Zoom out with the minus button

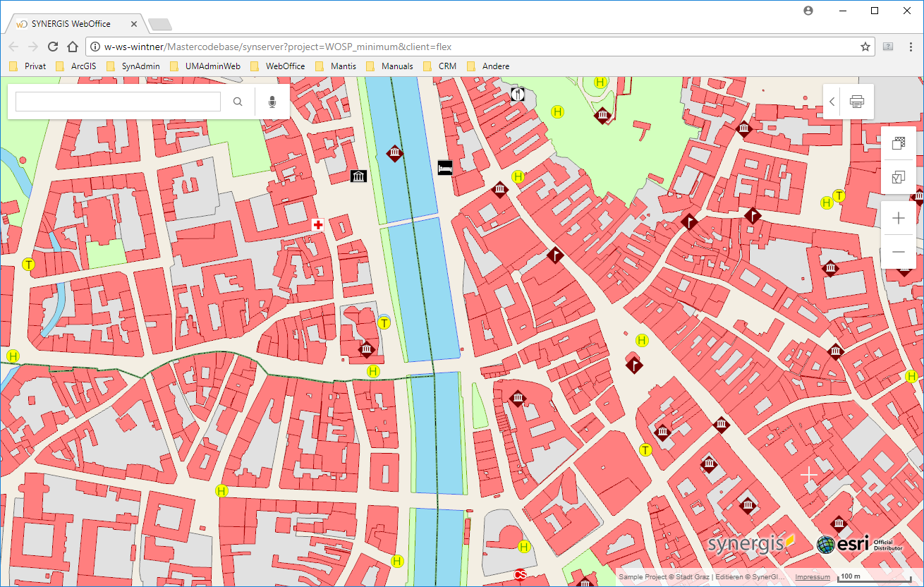[899, 252]
